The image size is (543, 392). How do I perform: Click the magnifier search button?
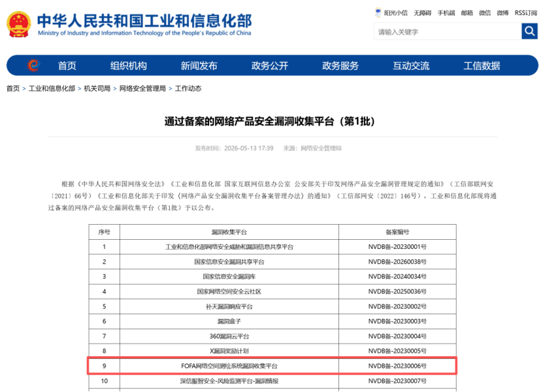tap(529, 31)
